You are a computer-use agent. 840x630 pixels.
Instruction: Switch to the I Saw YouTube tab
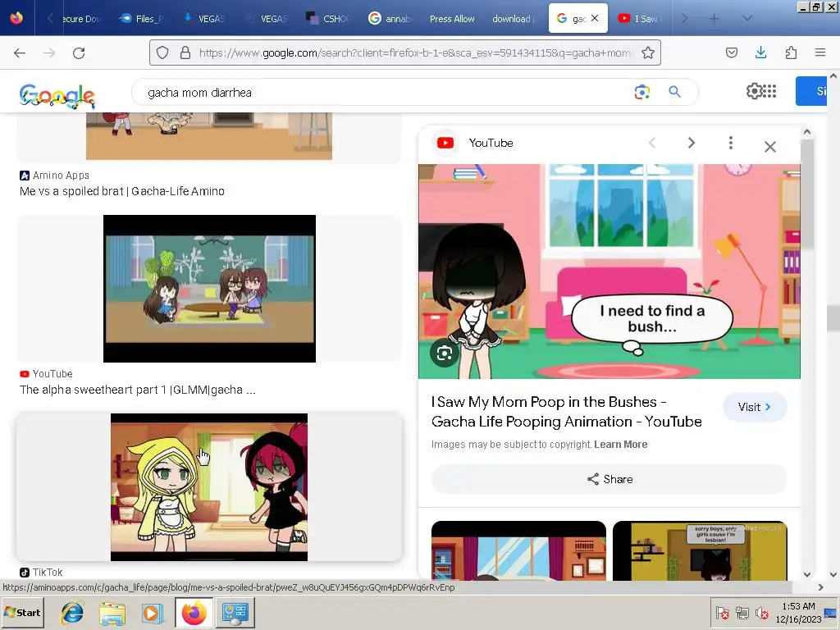click(x=638, y=19)
